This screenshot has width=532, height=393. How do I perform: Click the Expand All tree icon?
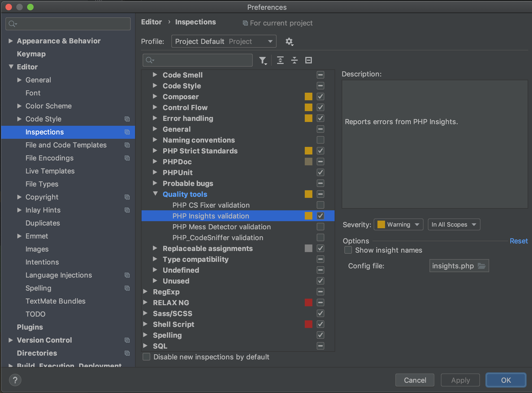tap(280, 60)
